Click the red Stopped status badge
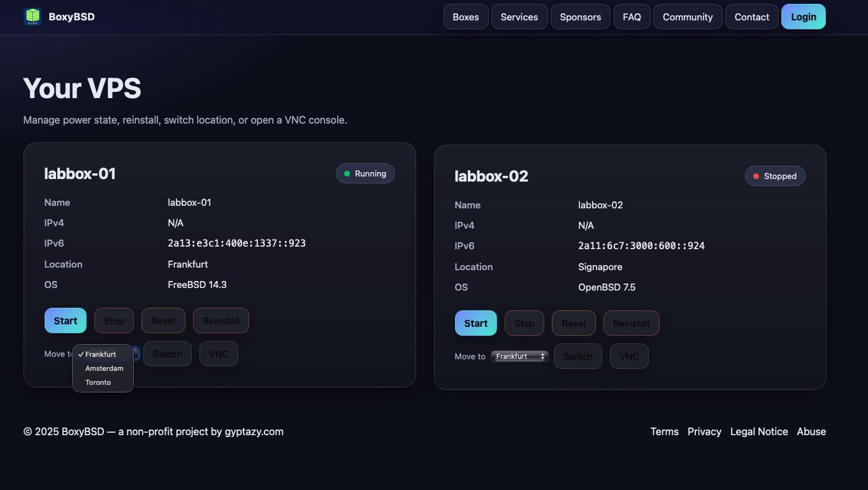 point(774,176)
